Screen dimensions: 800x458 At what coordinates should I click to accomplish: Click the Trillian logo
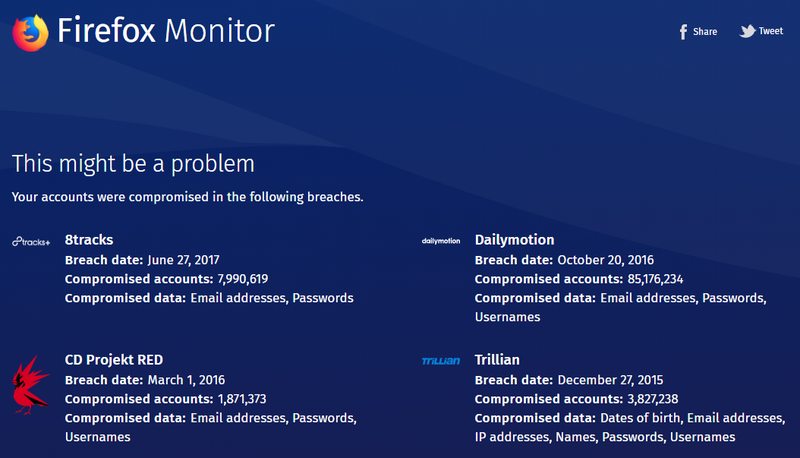441,361
